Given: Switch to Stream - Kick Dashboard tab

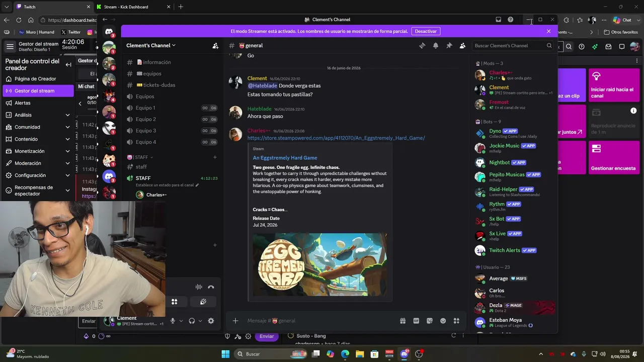Looking at the screenshot, I should [x=134, y=7].
